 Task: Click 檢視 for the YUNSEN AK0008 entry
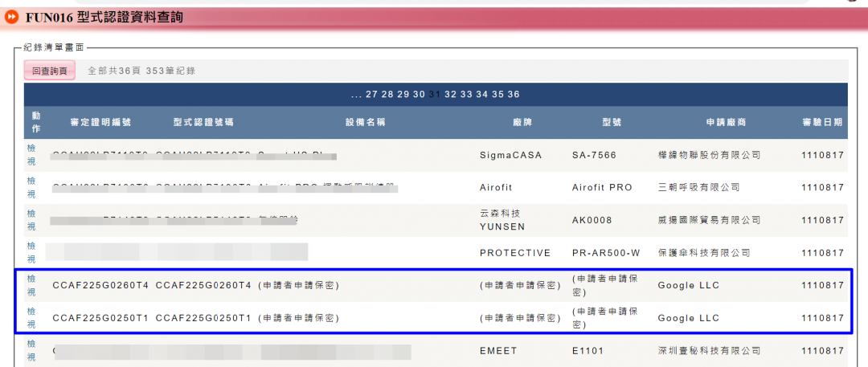click(x=31, y=220)
